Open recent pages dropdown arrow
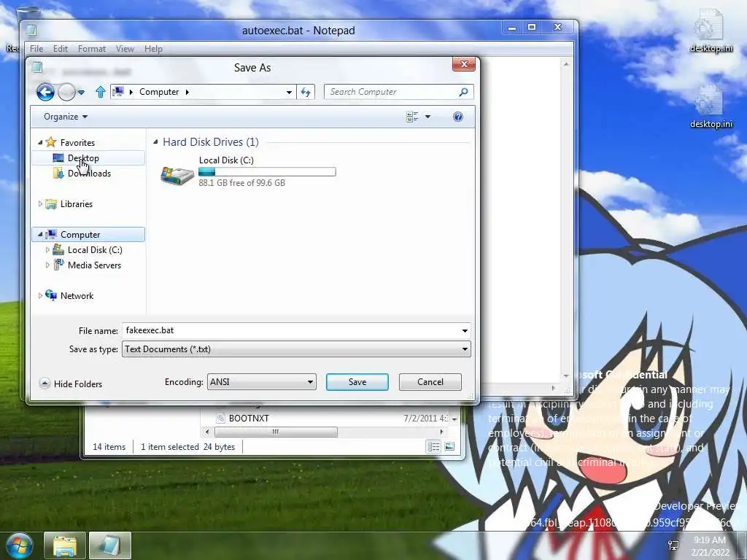 (x=82, y=93)
